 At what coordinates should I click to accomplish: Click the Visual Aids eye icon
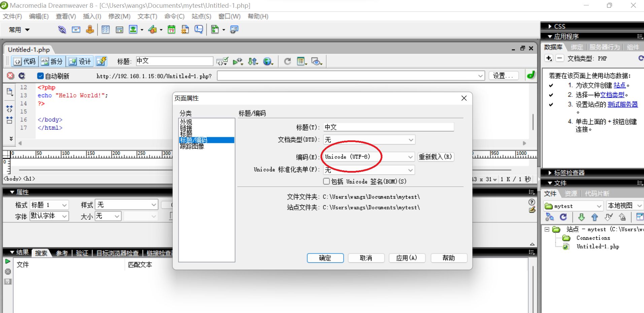click(316, 61)
